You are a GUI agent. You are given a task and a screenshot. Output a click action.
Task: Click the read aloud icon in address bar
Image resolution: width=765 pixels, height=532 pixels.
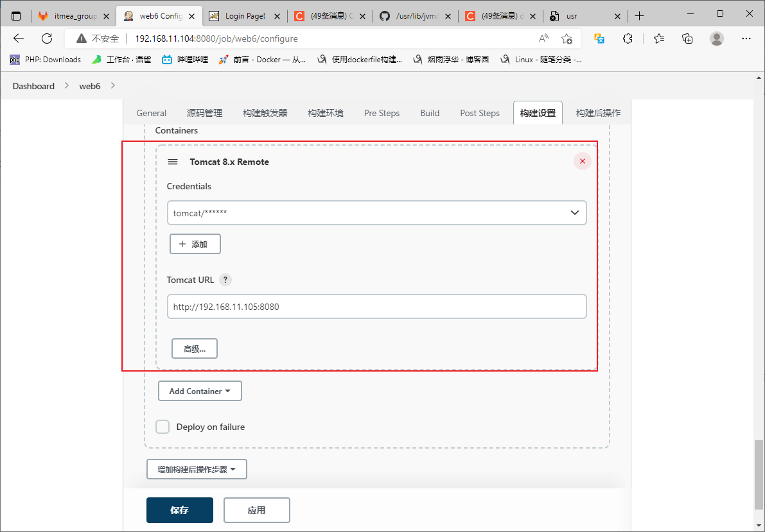(x=543, y=39)
